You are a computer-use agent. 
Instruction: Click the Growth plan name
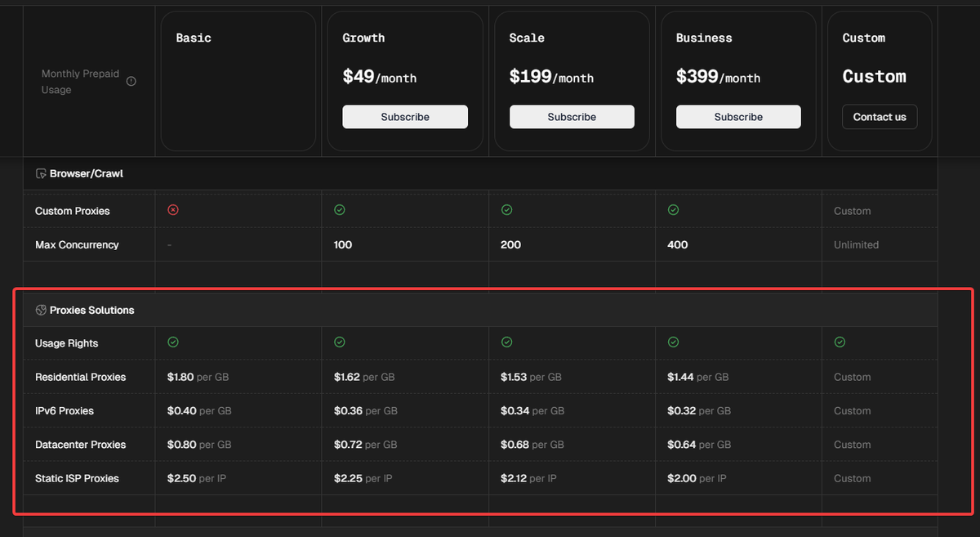[363, 38]
